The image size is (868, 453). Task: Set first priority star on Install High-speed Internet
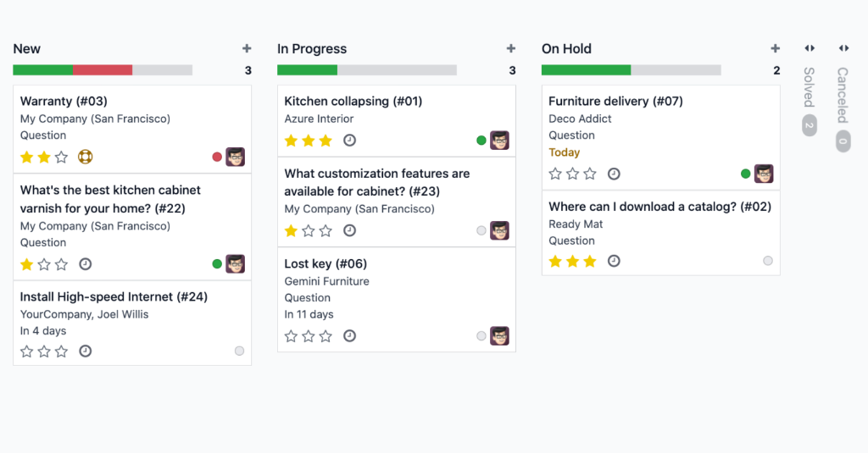point(26,351)
